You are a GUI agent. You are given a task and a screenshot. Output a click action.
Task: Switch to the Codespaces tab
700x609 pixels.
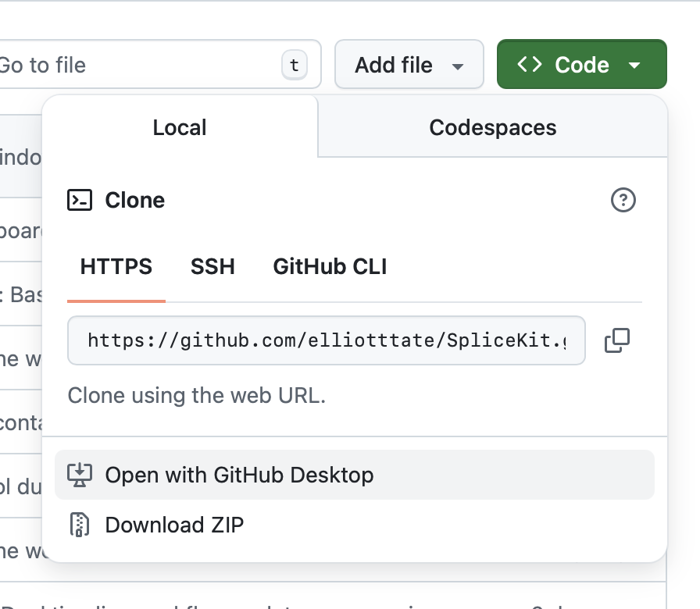492,128
